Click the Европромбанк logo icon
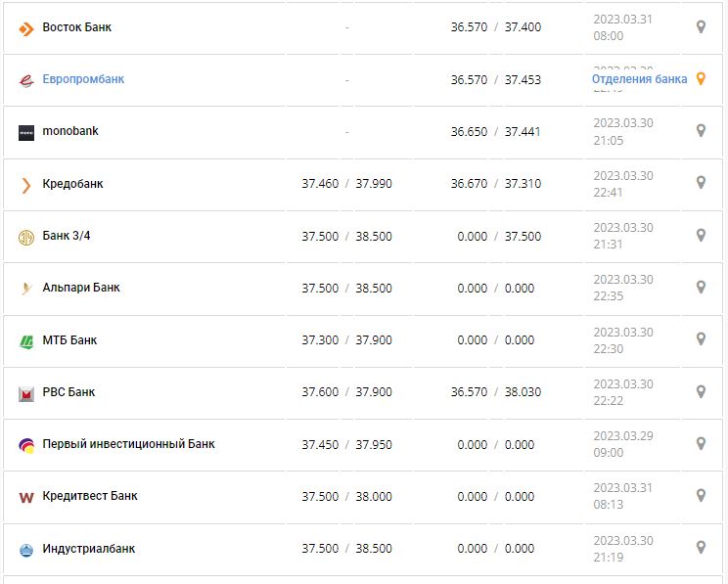728x584 pixels. click(26, 80)
